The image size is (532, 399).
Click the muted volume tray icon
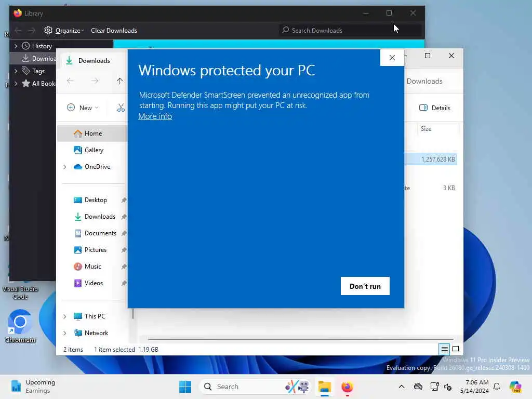448,387
